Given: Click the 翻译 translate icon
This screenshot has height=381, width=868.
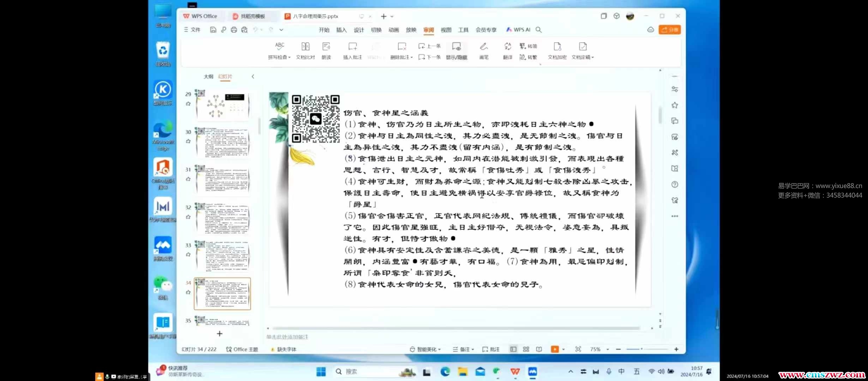Looking at the screenshot, I should click(507, 47).
